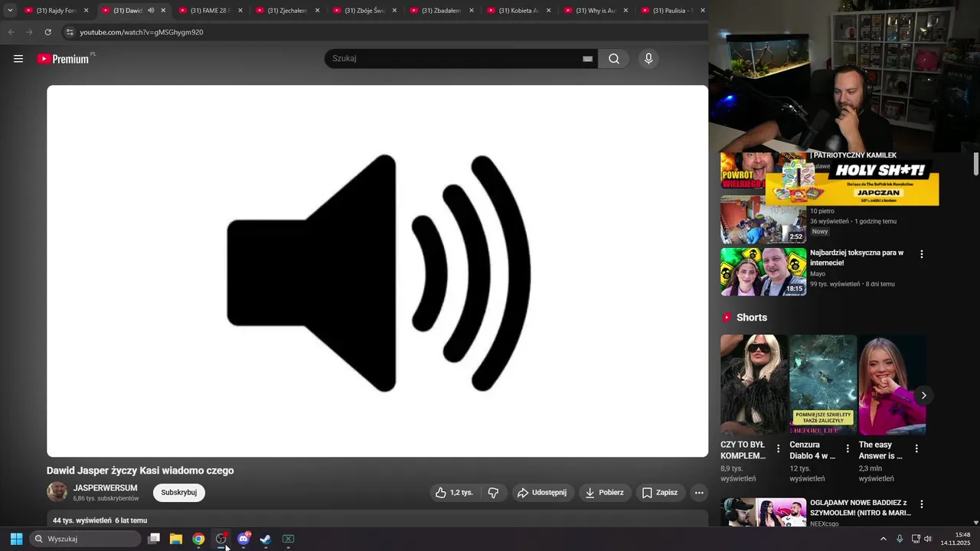
Task: Open the YouTube hamburger guide menu
Action: click(18, 59)
